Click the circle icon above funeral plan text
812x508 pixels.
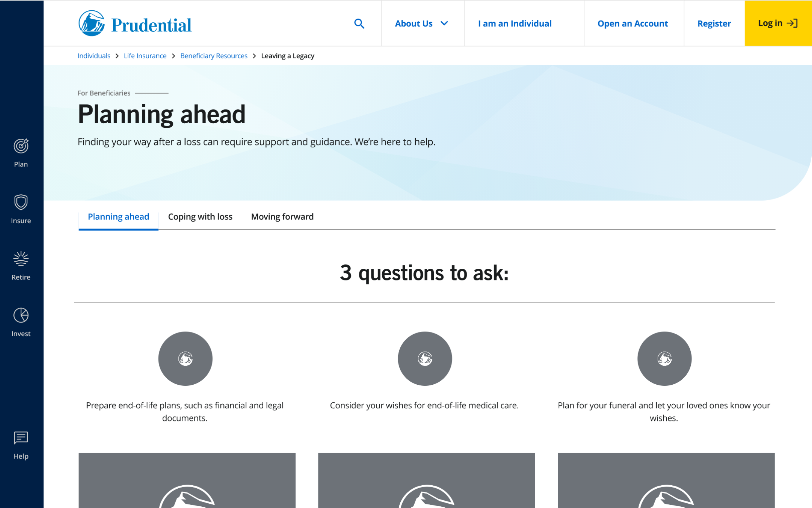pos(664,359)
